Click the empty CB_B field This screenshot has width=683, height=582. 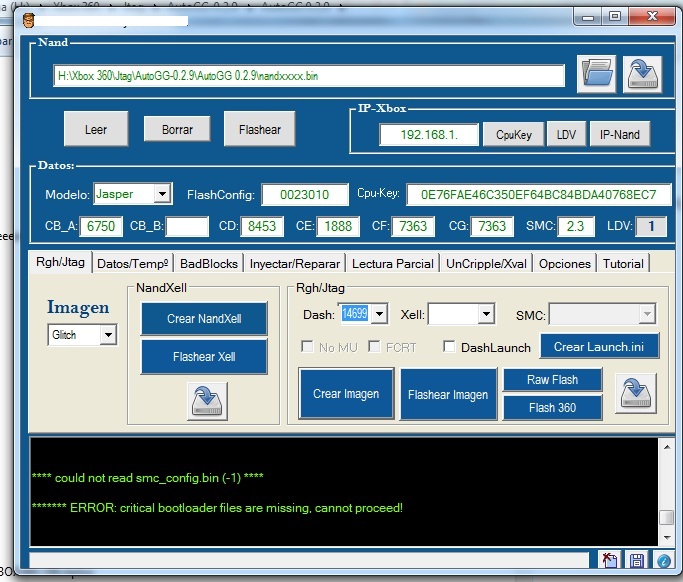point(186,226)
